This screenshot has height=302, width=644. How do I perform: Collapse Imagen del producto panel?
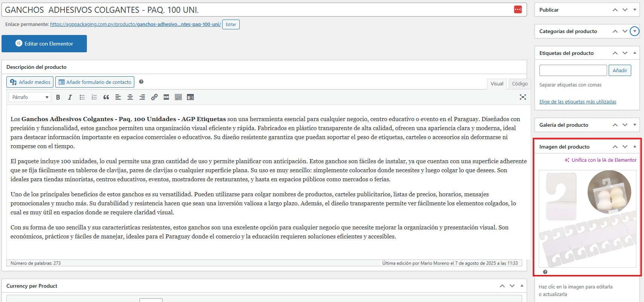635,147
